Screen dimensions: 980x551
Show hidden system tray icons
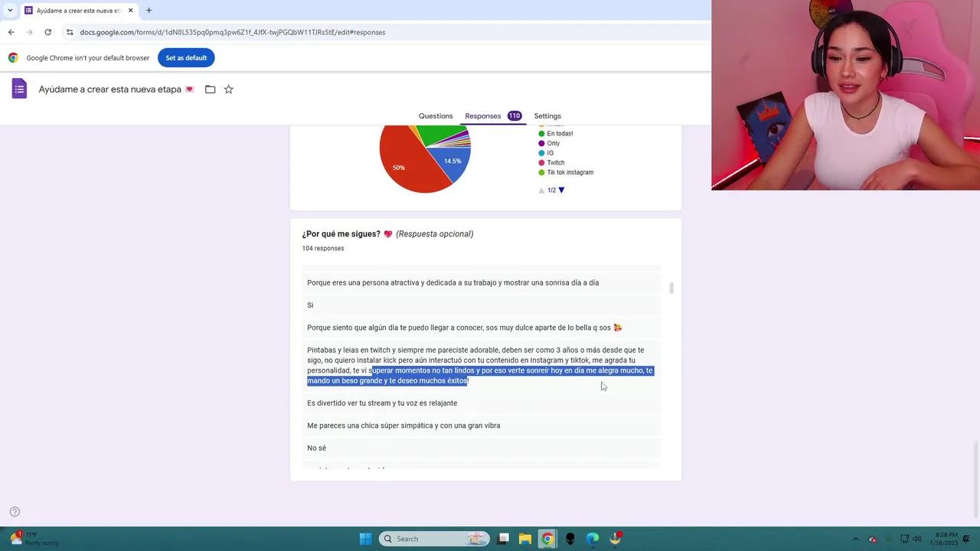(x=855, y=539)
